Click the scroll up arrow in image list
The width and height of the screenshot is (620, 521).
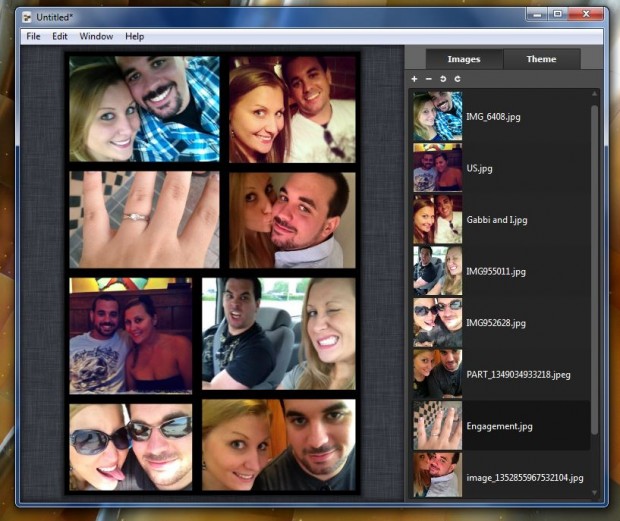coord(594,94)
